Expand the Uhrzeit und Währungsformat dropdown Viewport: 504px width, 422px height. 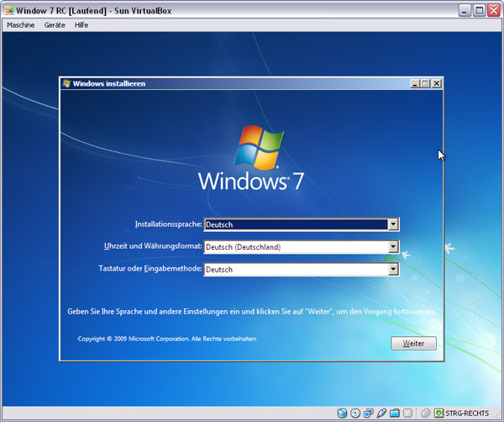click(x=392, y=247)
